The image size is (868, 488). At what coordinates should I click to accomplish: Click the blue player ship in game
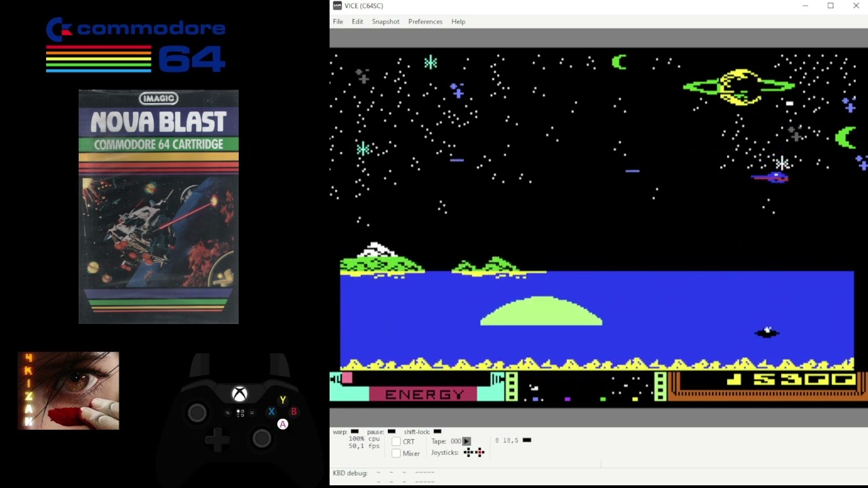click(x=770, y=178)
